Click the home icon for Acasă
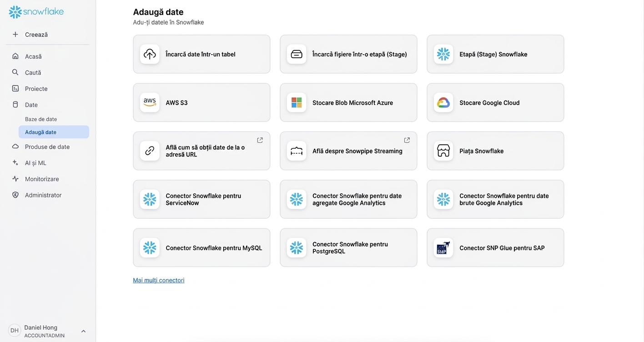 pos(15,56)
